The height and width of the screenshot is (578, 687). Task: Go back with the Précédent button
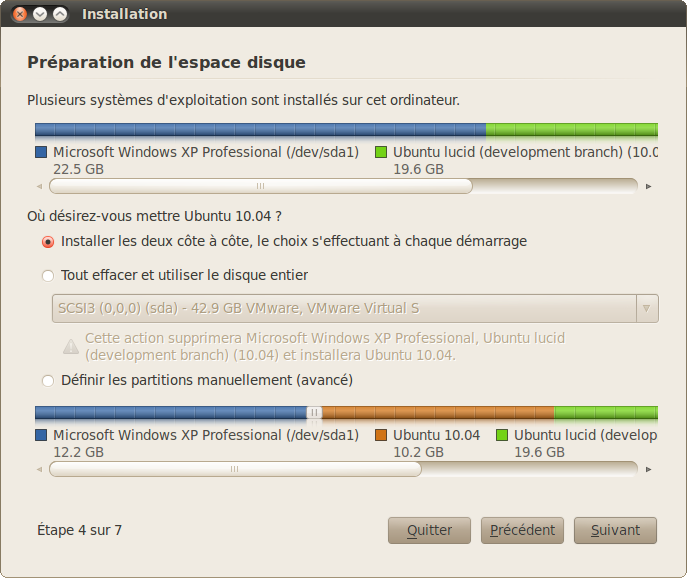523,530
